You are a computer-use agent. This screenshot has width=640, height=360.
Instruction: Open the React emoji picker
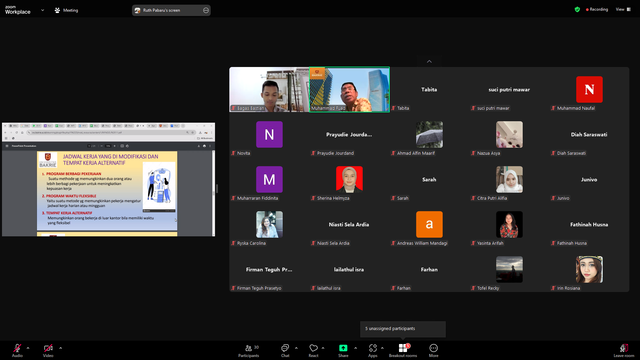pos(313,350)
